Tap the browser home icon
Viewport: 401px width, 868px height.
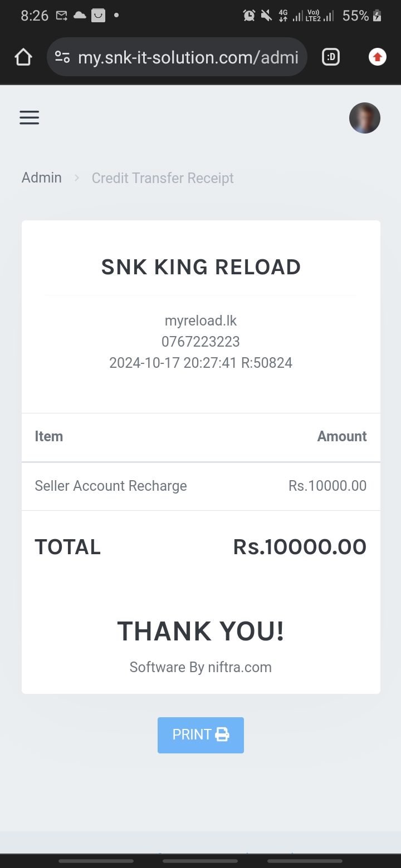point(23,57)
